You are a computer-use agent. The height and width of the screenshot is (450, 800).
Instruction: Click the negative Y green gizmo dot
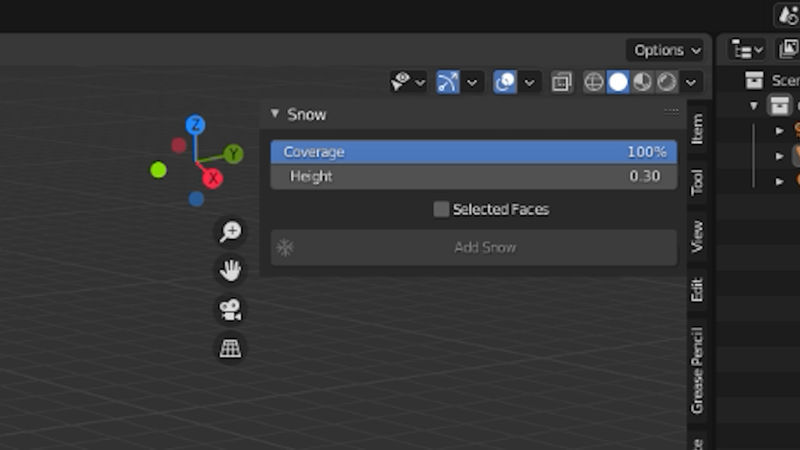click(x=158, y=170)
